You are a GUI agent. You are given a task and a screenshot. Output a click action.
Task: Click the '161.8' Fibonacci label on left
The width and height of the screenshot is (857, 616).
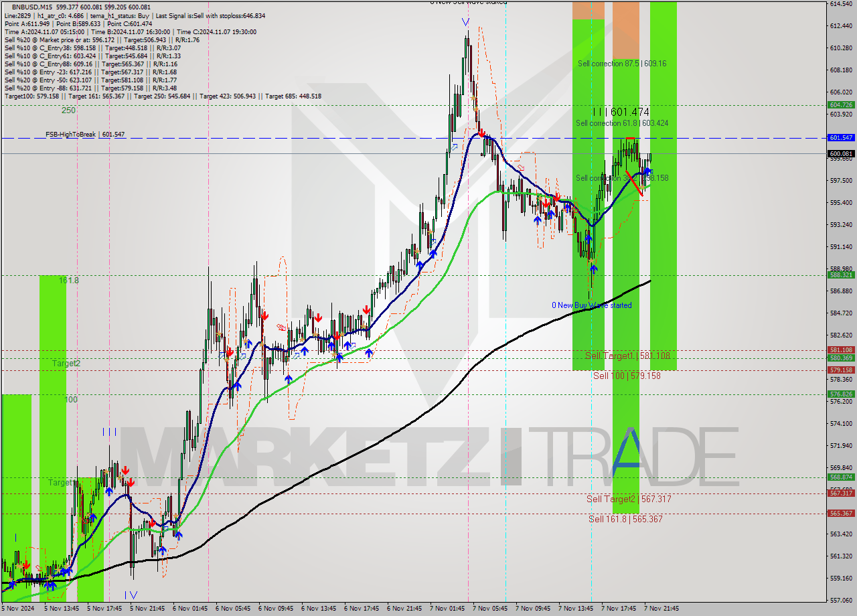click(x=69, y=281)
